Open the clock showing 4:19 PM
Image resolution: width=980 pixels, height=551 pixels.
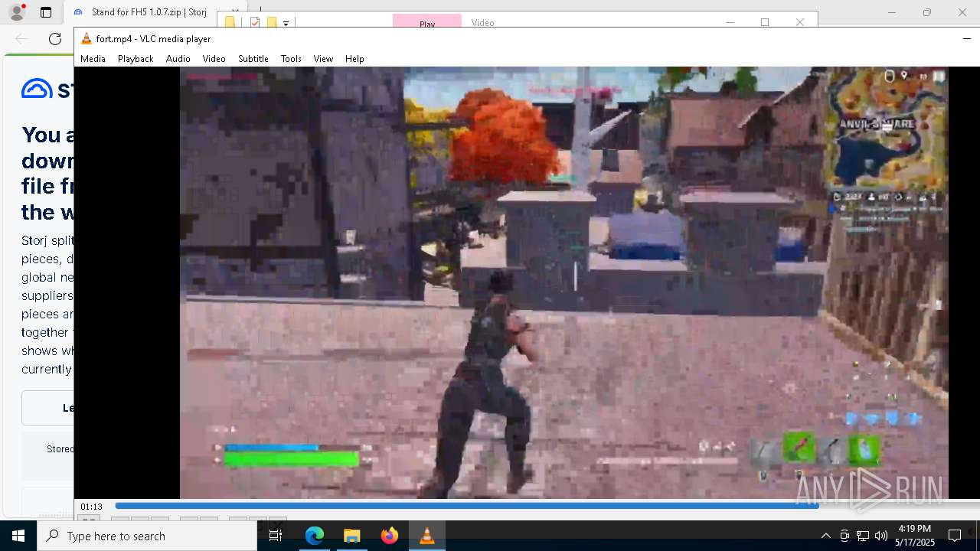click(915, 536)
